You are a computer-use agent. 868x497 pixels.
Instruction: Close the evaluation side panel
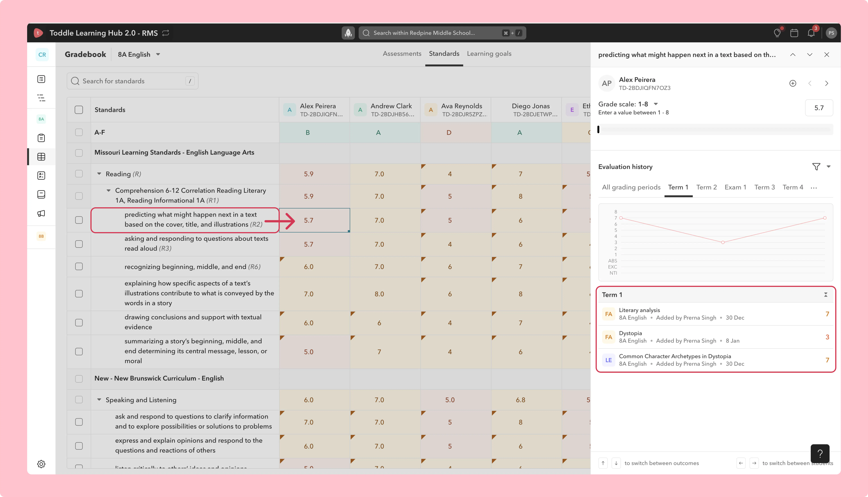point(827,55)
